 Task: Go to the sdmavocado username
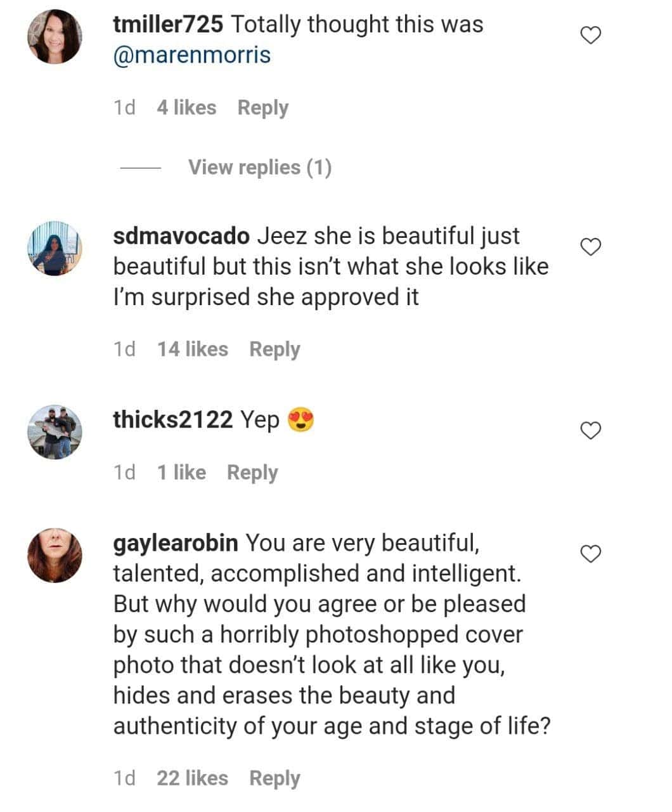click(x=181, y=236)
